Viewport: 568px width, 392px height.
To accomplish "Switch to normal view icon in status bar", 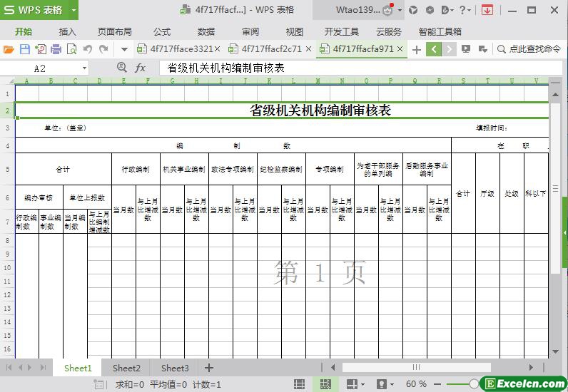I will tap(299, 384).
